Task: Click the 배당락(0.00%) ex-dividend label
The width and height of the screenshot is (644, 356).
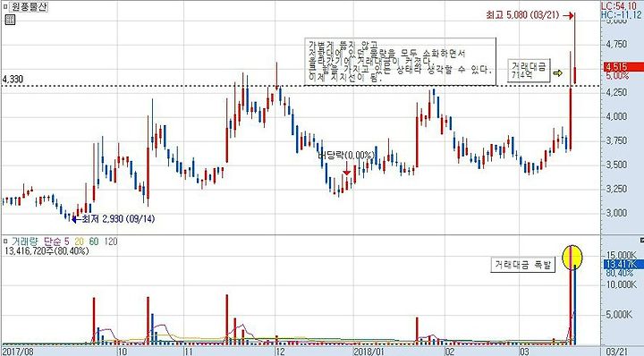Action: pyautogui.click(x=346, y=156)
